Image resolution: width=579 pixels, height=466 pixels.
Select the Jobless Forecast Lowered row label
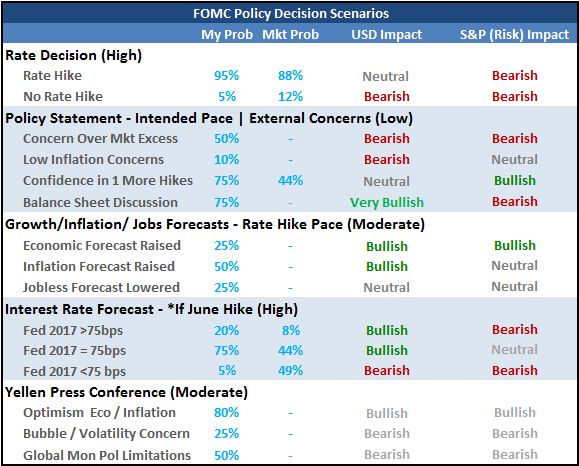point(101,287)
